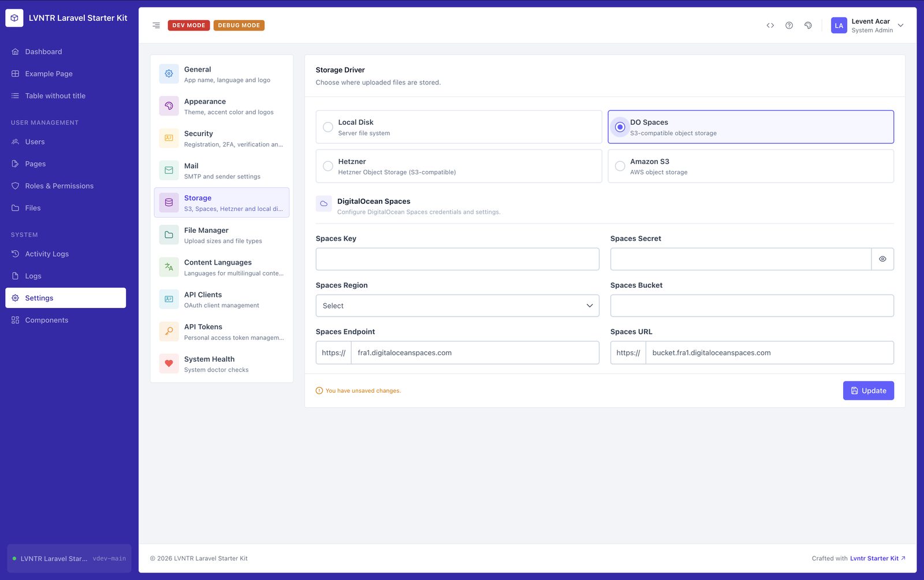Click the Update button

[869, 391]
